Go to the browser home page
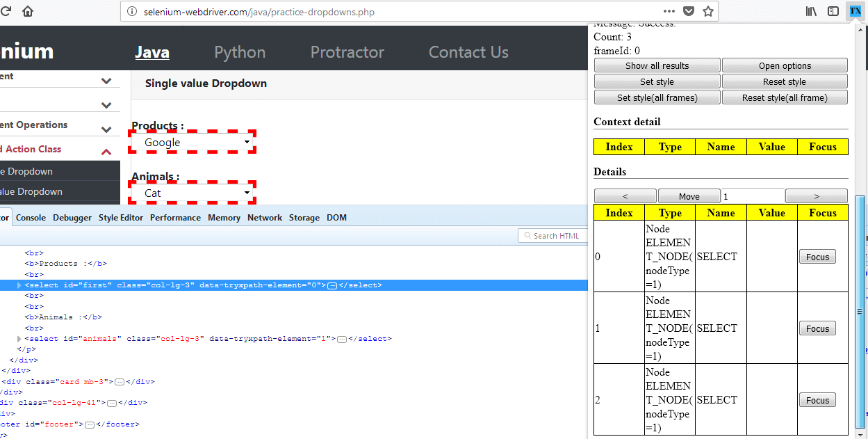 pyautogui.click(x=26, y=10)
